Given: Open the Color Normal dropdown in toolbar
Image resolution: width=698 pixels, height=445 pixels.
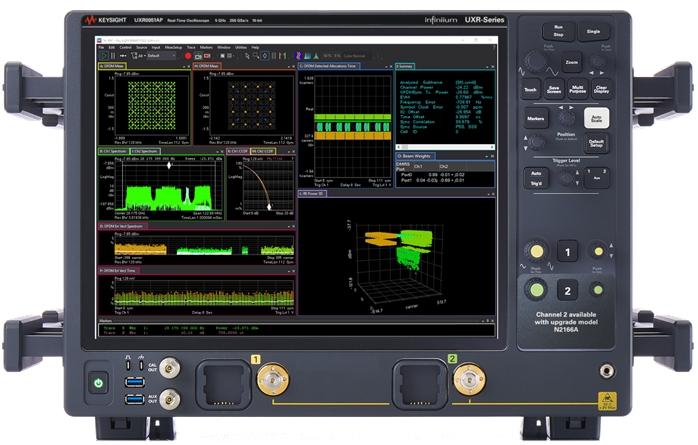Looking at the screenshot, I should click(357, 56).
